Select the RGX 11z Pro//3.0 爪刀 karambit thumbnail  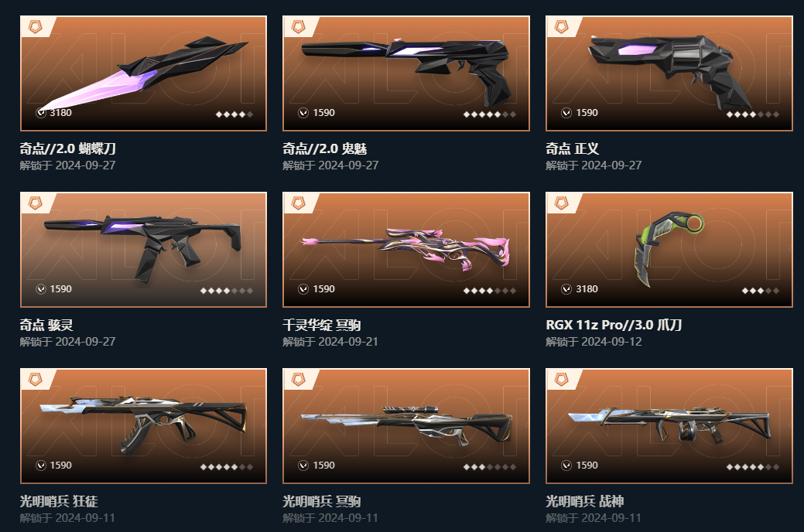click(x=669, y=250)
